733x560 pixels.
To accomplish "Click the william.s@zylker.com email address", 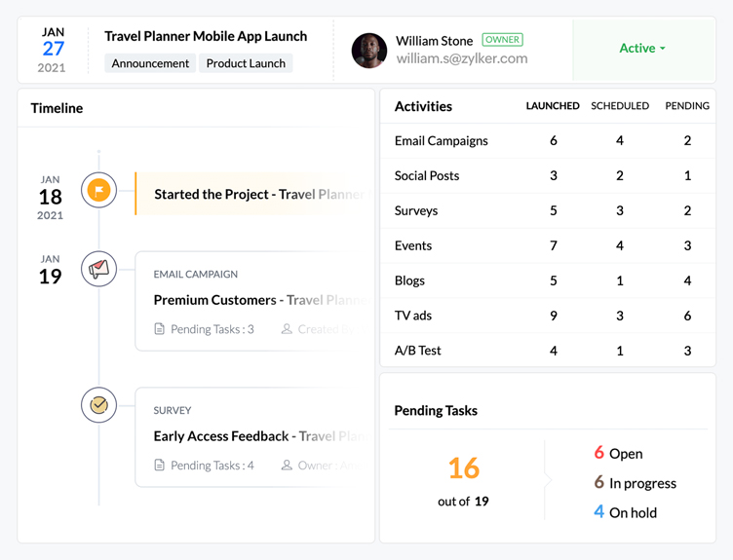I will tap(462, 58).
